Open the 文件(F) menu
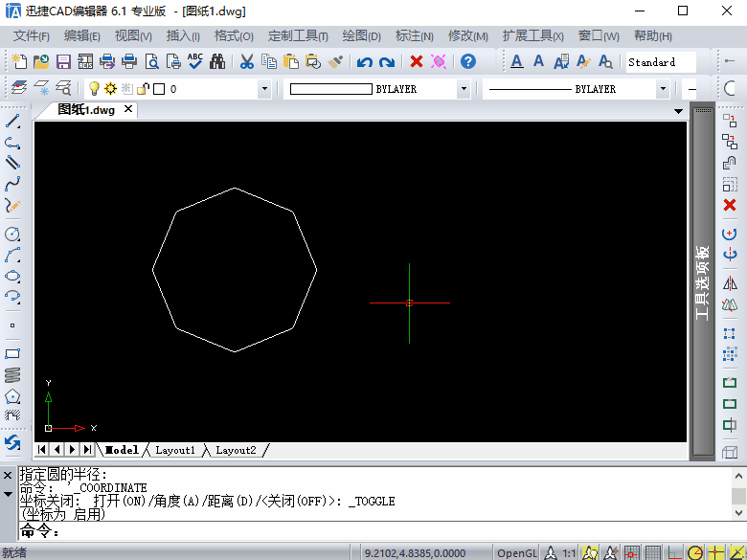747x560 pixels. coord(32,36)
